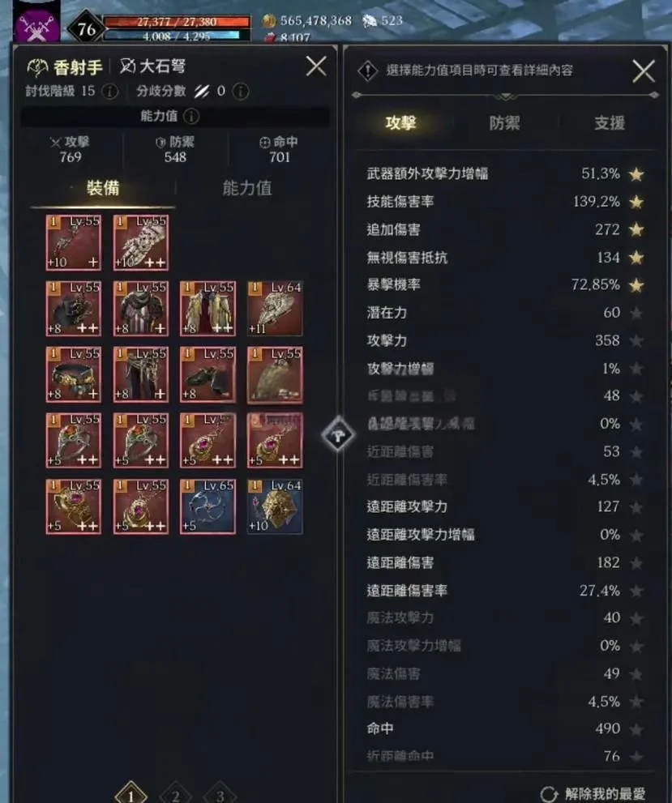Switch to the 防禦 stats tab

click(x=504, y=123)
